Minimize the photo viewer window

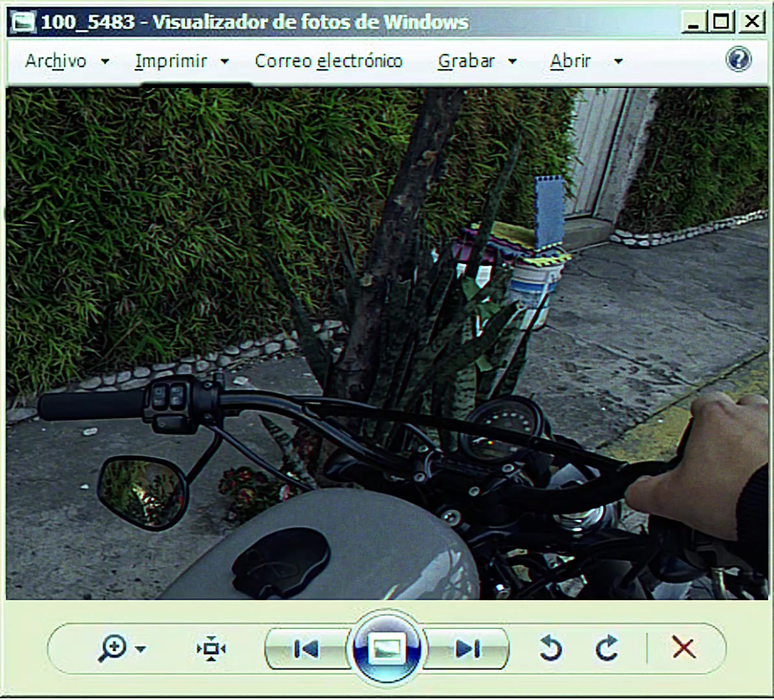coord(693,22)
